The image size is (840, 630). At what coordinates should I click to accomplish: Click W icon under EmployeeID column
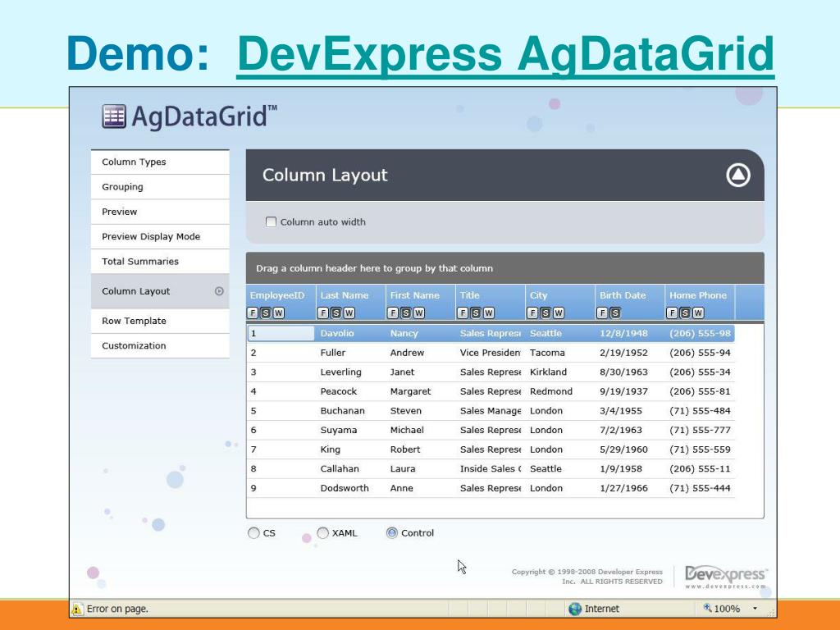click(x=279, y=313)
